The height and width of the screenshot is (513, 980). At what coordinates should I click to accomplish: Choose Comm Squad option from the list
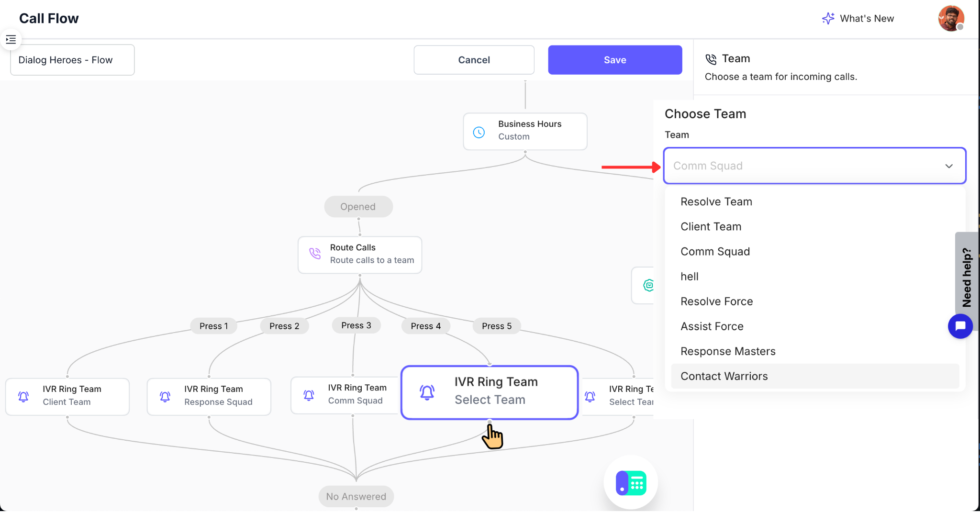(815, 252)
